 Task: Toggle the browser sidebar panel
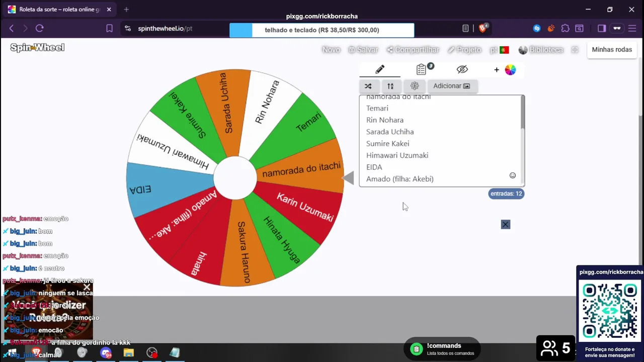pyautogui.click(x=602, y=29)
